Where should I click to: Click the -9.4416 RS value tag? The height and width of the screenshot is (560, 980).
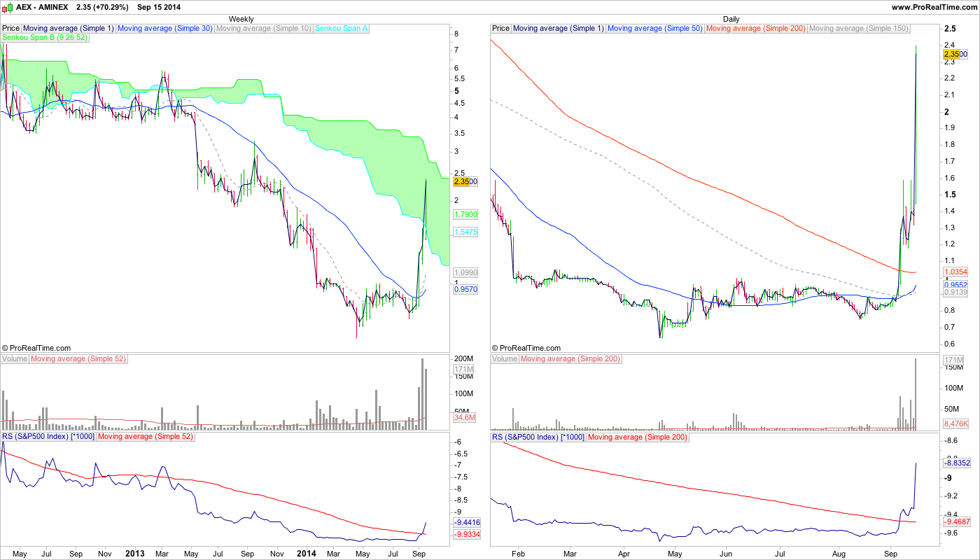pyautogui.click(x=467, y=522)
